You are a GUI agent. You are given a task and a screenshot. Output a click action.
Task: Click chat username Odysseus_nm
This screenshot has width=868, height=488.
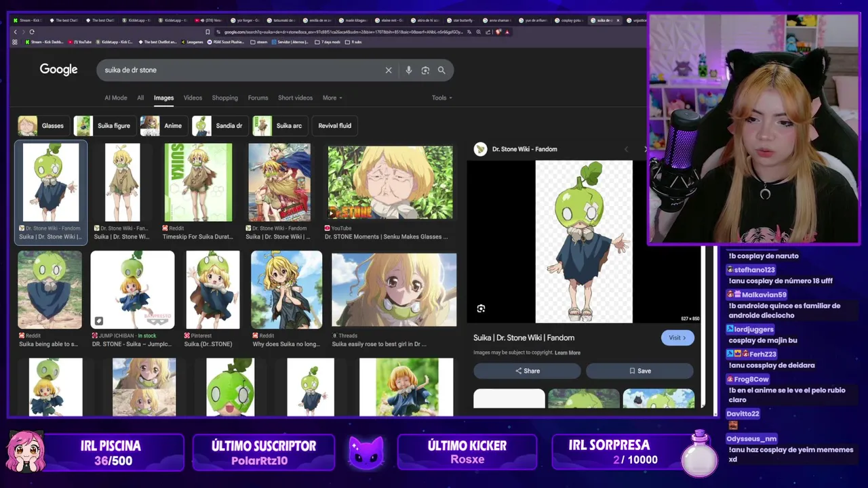click(751, 439)
